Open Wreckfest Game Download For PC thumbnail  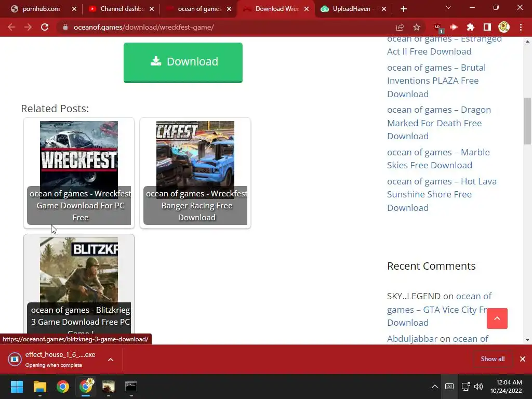coord(79,173)
